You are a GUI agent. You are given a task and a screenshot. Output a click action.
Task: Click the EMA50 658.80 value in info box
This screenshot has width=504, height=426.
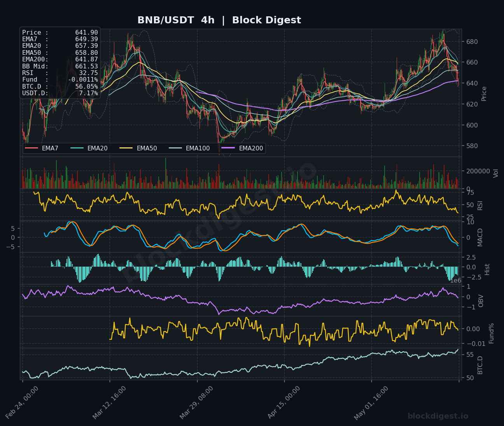(x=86, y=53)
